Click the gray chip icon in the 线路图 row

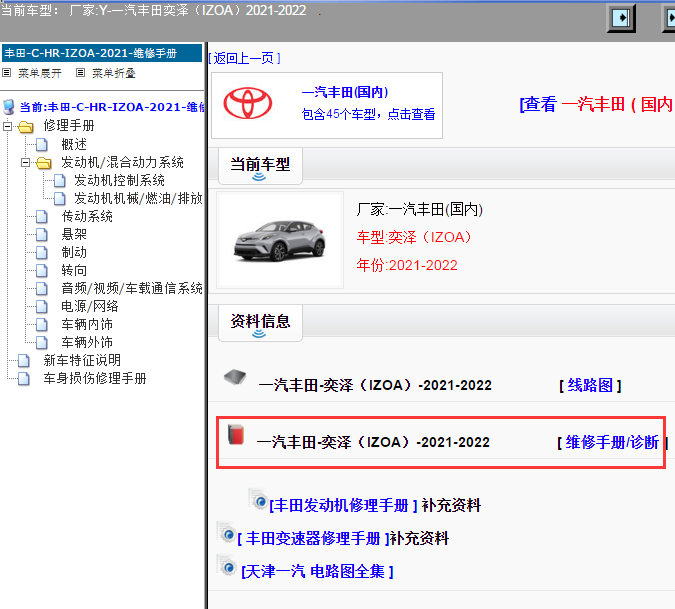click(x=235, y=377)
